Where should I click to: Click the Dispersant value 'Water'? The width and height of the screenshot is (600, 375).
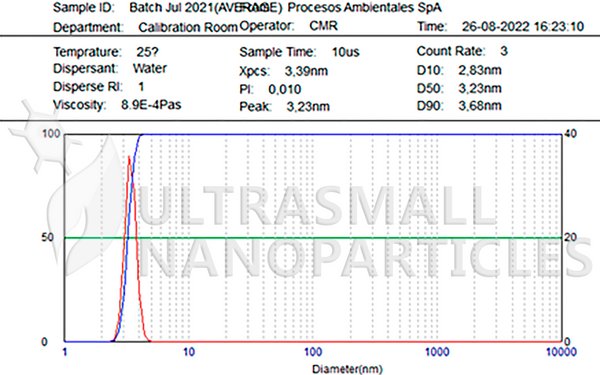pyautogui.click(x=150, y=68)
